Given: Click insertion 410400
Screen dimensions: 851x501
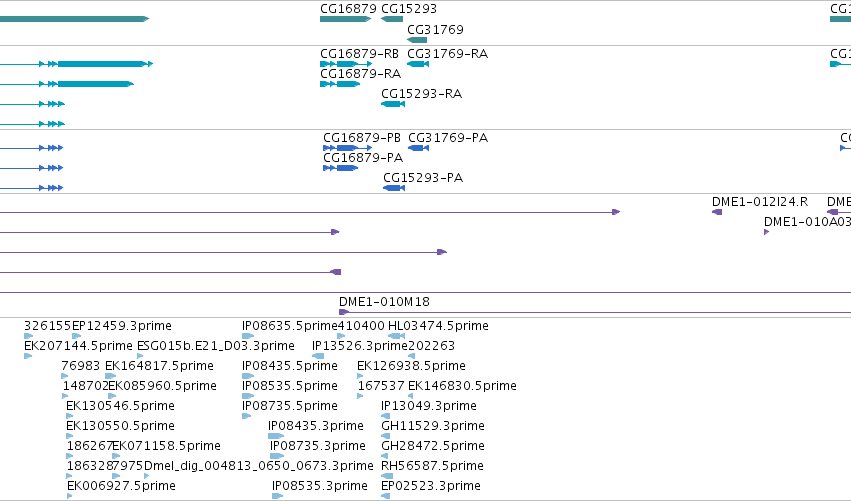Looking at the screenshot, I should 341,337.
